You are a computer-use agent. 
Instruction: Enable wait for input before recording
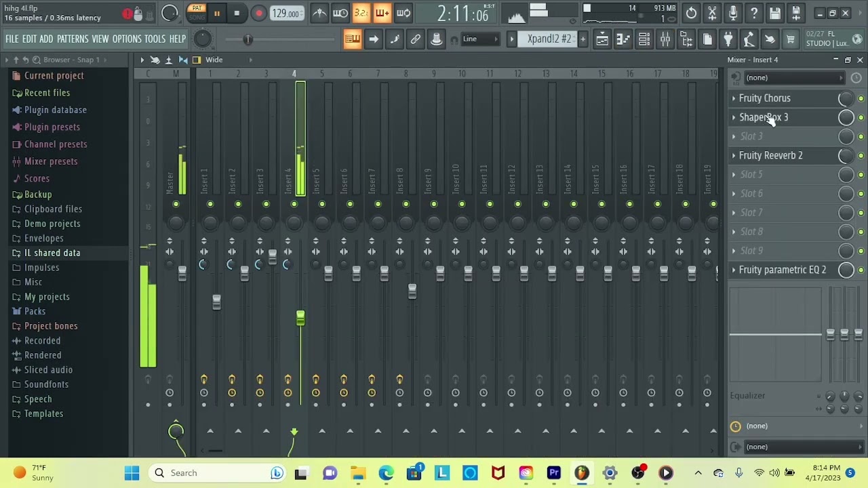[x=340, y=13]
